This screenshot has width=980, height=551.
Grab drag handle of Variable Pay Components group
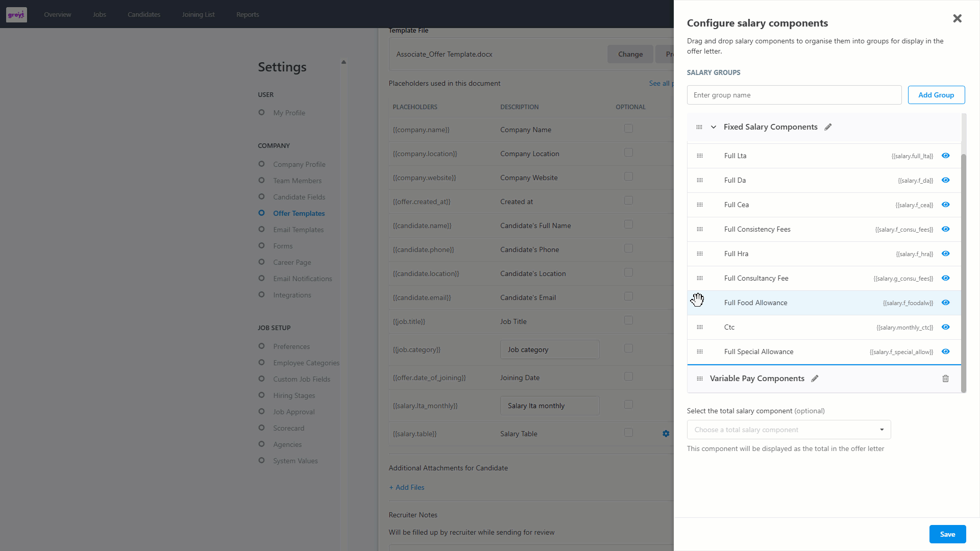coord(699,379)
